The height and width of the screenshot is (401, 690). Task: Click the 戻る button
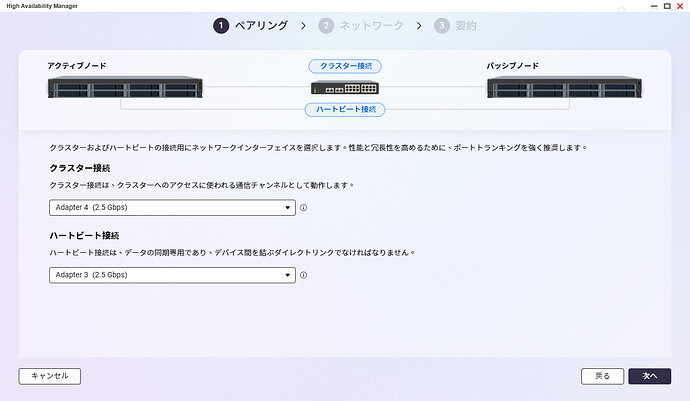[x=602, y=376]
